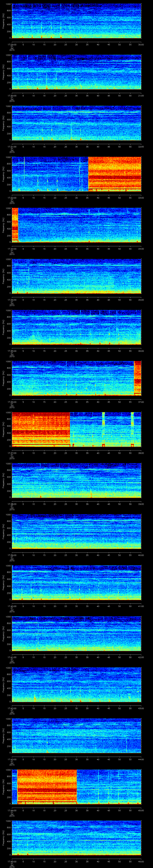Click the "33:00" end label of the 17:32:00 axis
The height and width of the screenshot is (868, 153).
tap(141, 198)
